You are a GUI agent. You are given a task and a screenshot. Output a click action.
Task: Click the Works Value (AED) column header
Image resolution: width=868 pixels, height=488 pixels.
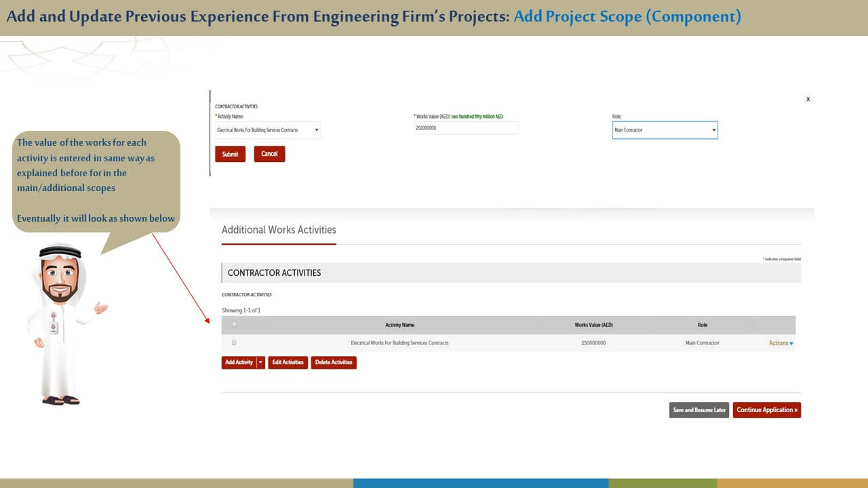point(593,325)
